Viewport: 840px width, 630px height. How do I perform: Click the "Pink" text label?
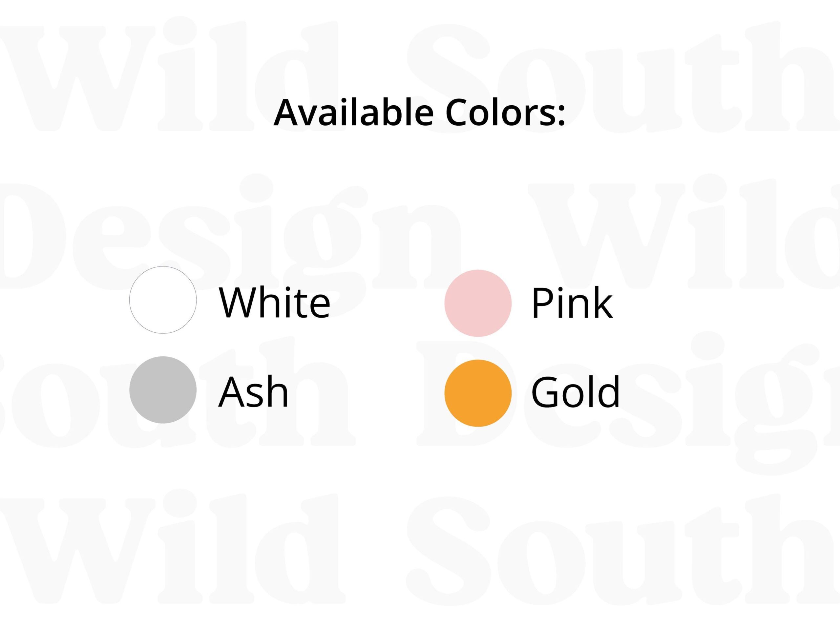[x=572, y=302]
